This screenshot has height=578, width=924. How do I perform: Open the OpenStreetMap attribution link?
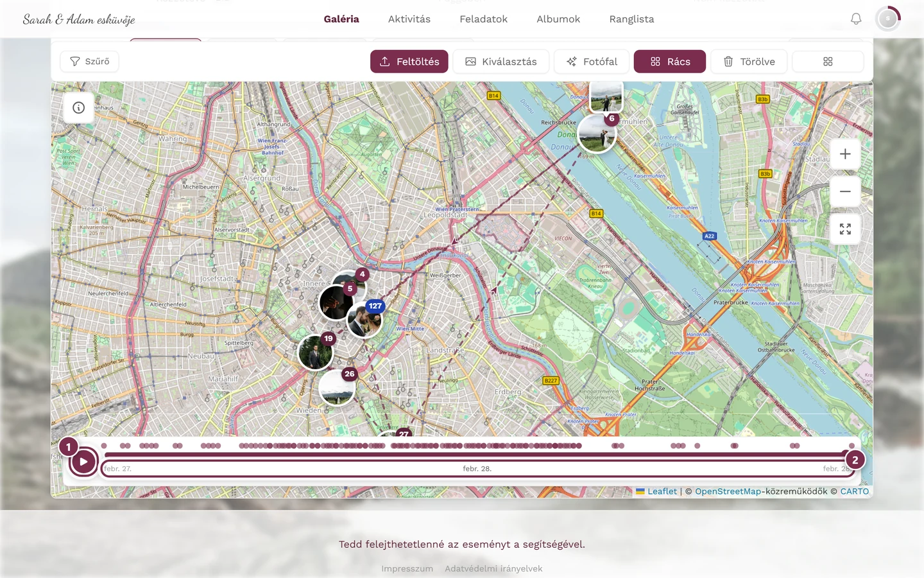pos(728,491)
